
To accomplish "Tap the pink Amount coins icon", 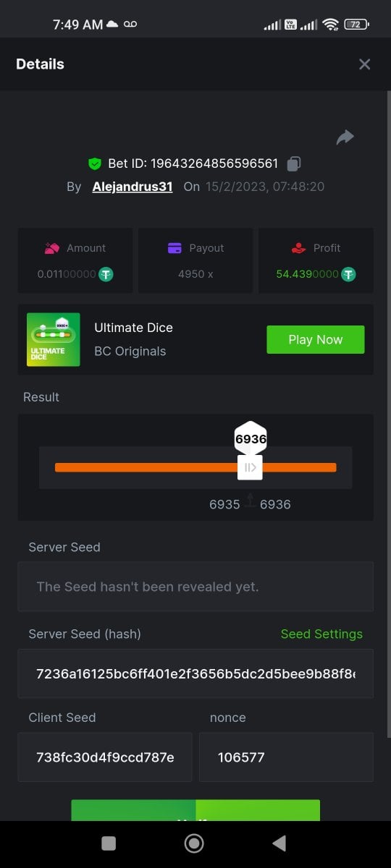I will coord(51,248).
